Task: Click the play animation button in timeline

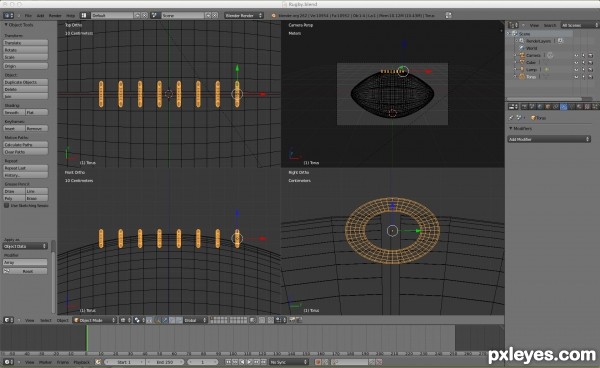Action: 249,361
